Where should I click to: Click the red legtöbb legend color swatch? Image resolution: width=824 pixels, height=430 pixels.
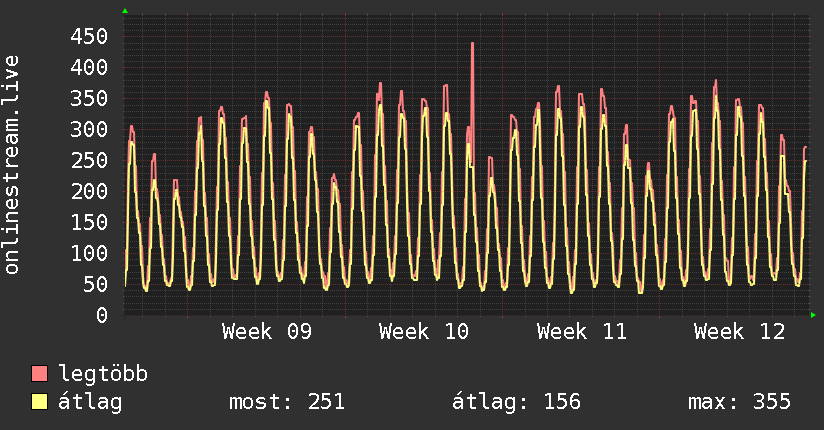click(x=40, y=374)
